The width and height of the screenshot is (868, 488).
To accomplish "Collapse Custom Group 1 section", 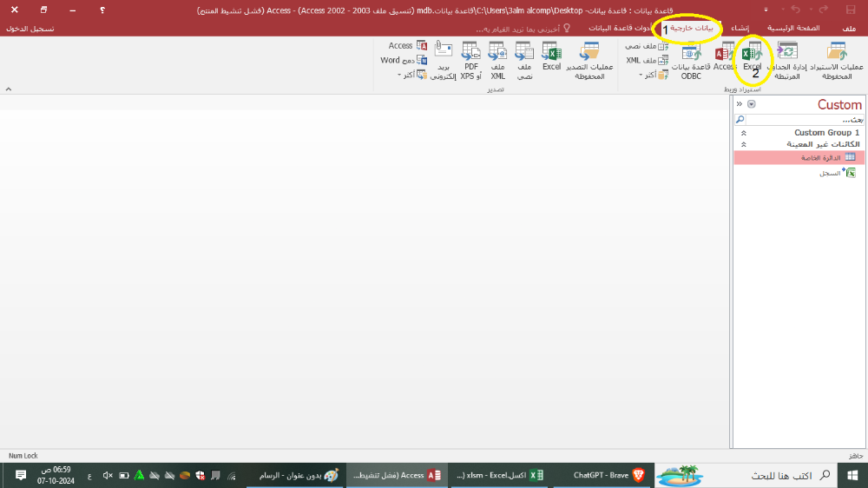I will (744, 133).
